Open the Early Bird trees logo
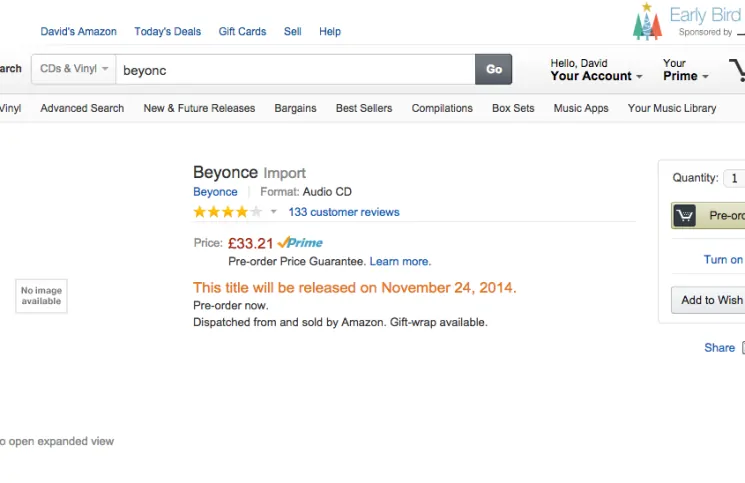This screenshot has width=745, height=483. coord(647,22)
